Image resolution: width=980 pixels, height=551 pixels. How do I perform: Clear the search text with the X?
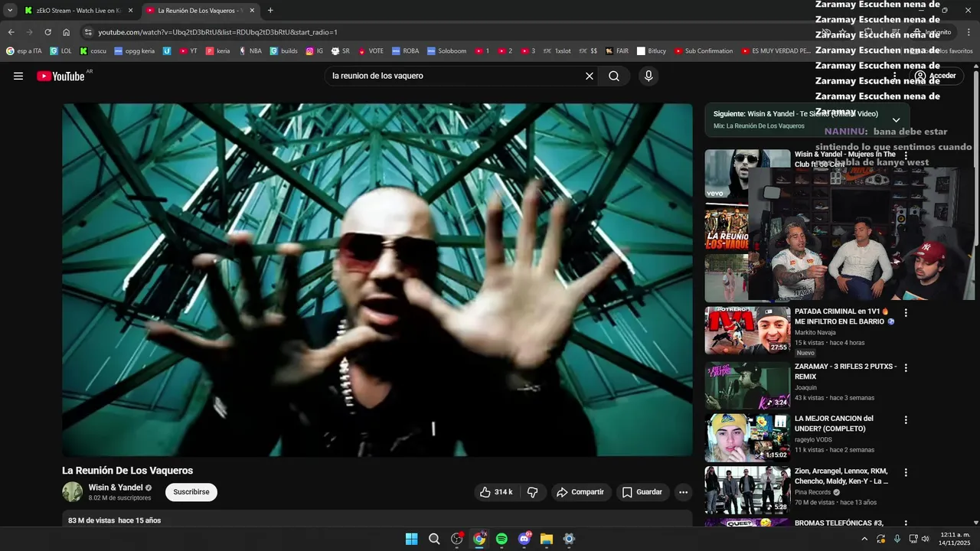pyautogui.click(x=590, y=76)
